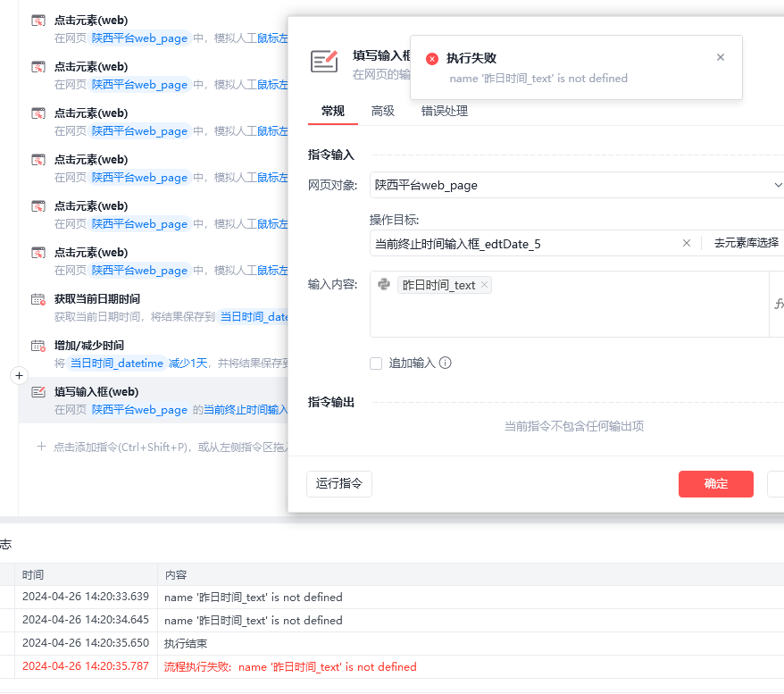Clear the 操作目标 element field
Image resolution: width=784 pixels, height=694 pixels.
(687, 243)
